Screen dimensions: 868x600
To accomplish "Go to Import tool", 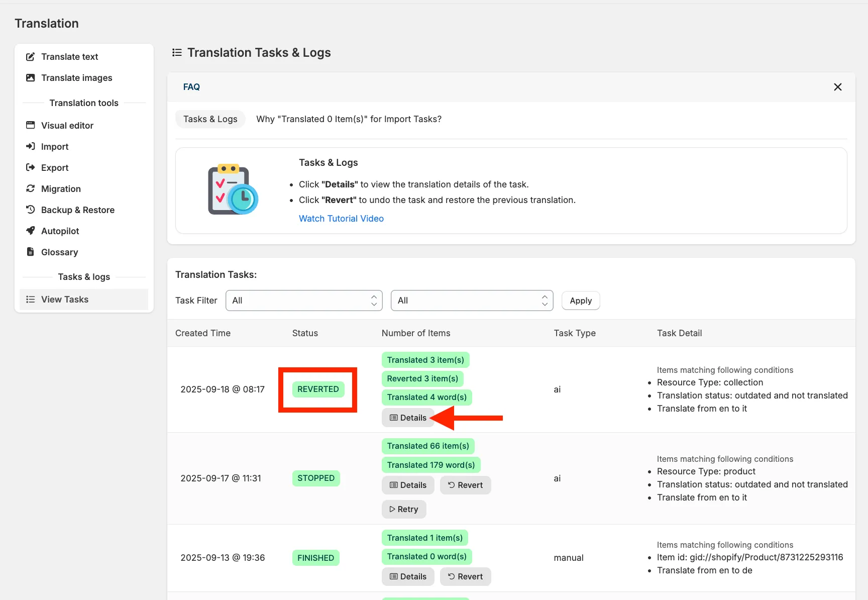I will click(x=83, y=147).
